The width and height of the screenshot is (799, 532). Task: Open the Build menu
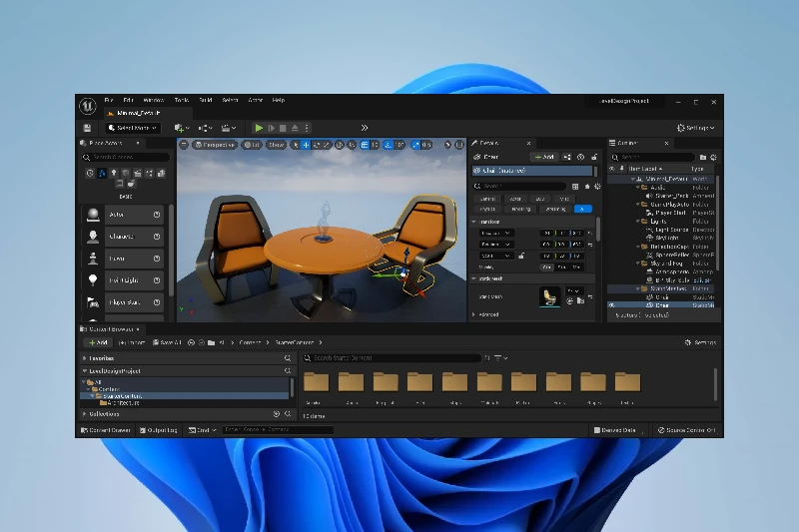click(x=205, y=101)
